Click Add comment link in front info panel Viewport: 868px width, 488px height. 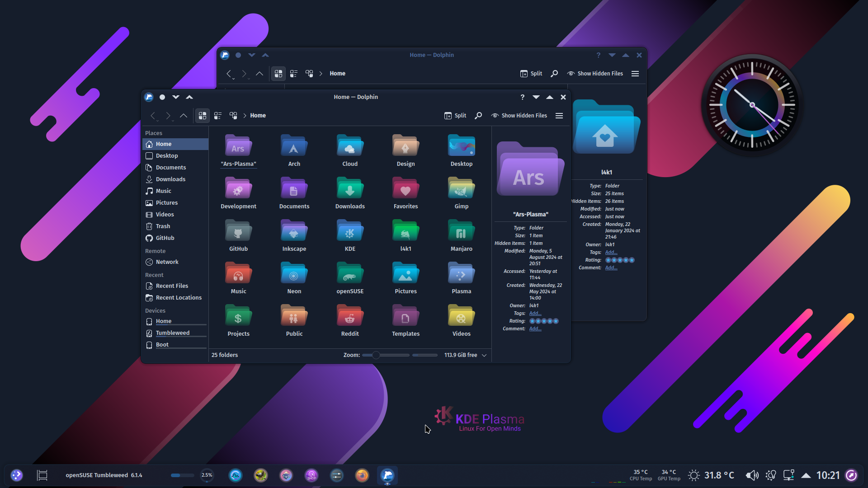[x=535, y=329]
